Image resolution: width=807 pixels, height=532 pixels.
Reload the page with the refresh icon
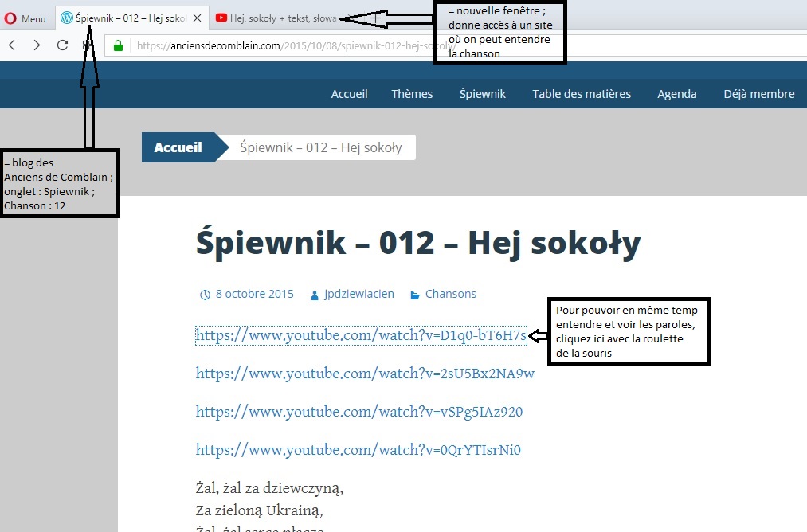coord(62,45)
